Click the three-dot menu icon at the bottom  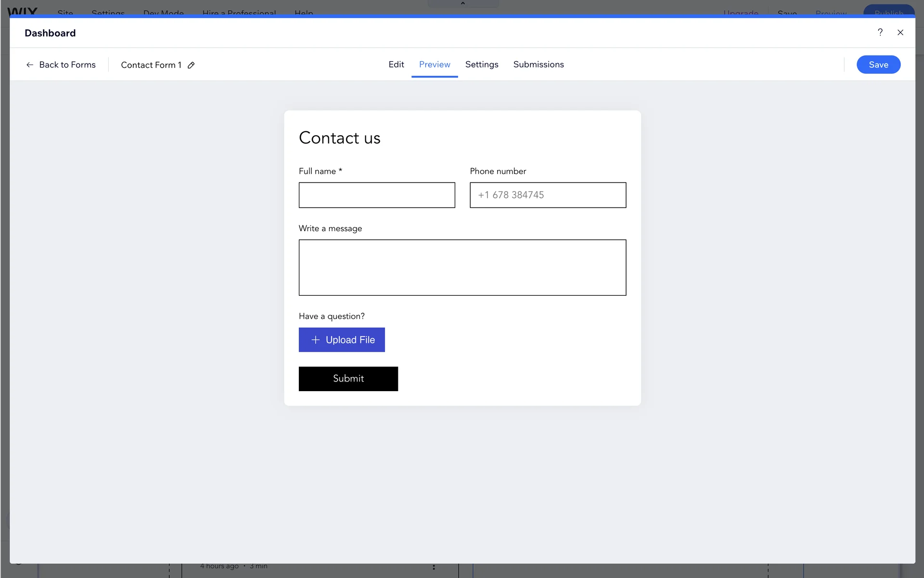coord(434,567)
